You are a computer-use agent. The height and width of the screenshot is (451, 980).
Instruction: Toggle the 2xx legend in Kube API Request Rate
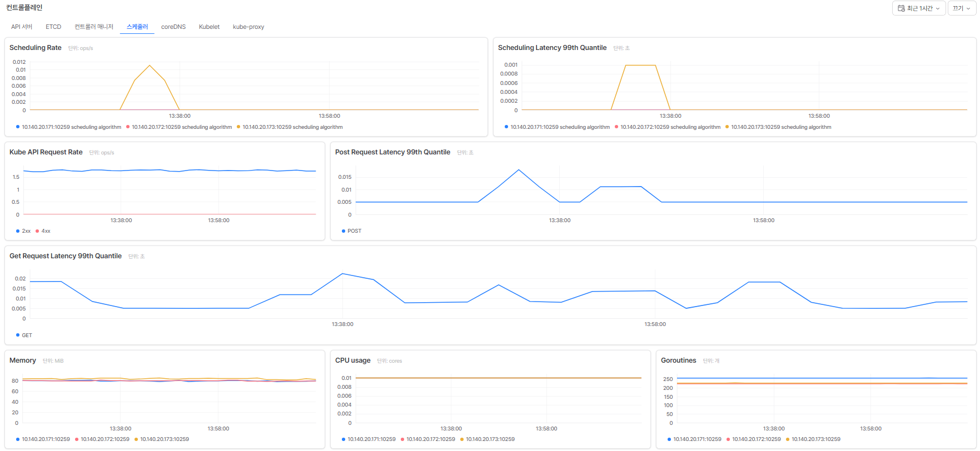pyautogui.click(x=23, y=231)
